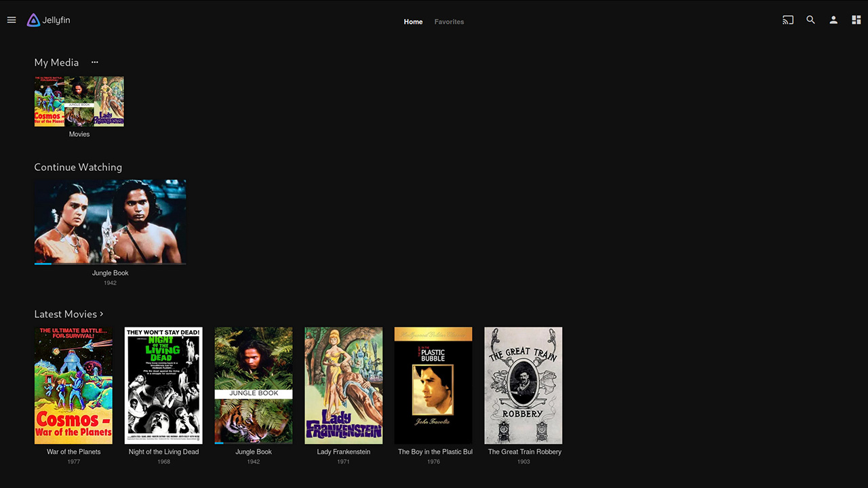Image resolution: width=868 pixels, height=488 pixels.
Task: Open the Lady Frankenstein poster
Action: click(343, 385)
